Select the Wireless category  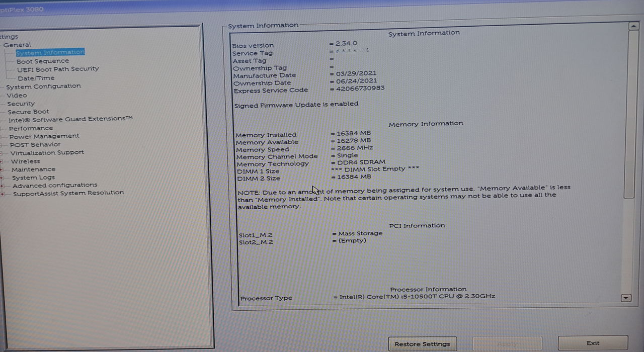coord(26,161)
